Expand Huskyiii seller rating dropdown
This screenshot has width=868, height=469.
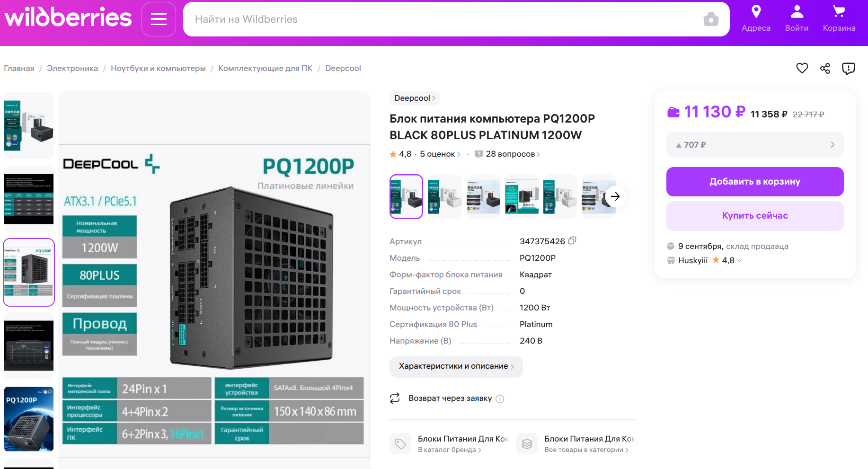click(x=740, y=260)
